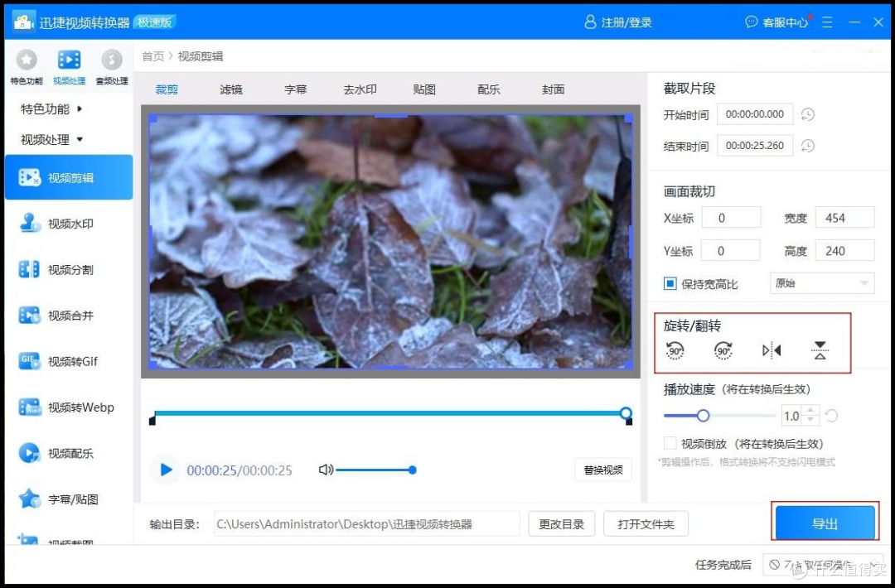Switch to the 字幕 tab
This screenshot has width=895, height=588.
296,89
